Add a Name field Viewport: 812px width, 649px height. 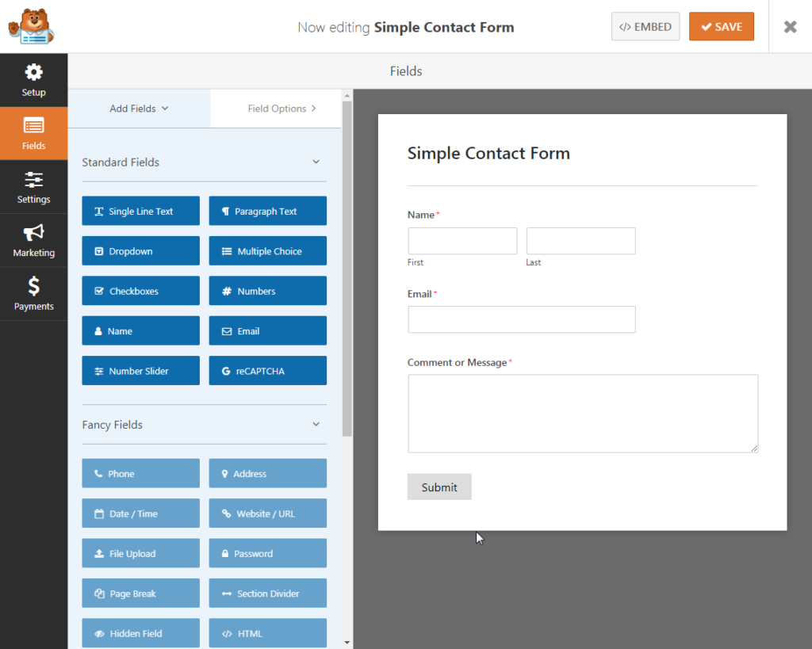coord(140,330)
